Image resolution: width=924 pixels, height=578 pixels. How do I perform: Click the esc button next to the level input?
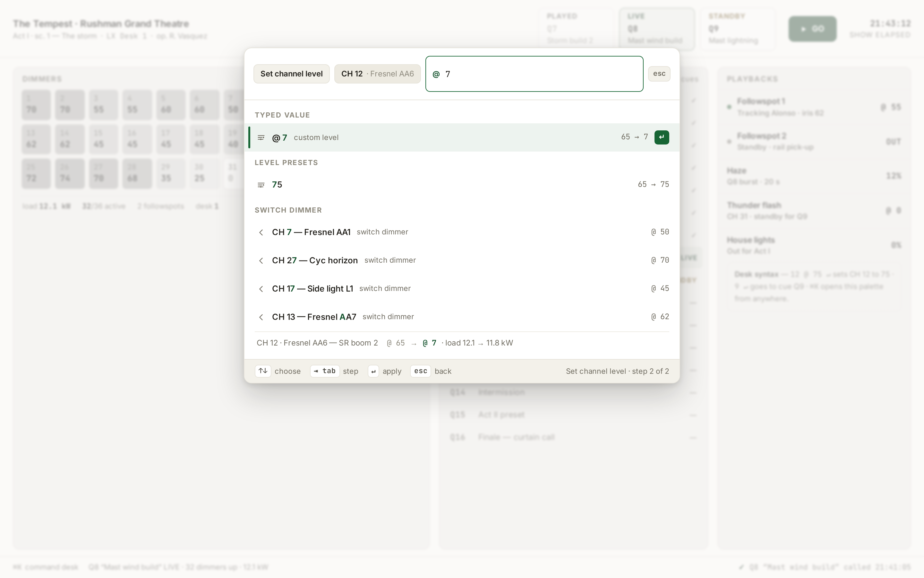point(659,74)
